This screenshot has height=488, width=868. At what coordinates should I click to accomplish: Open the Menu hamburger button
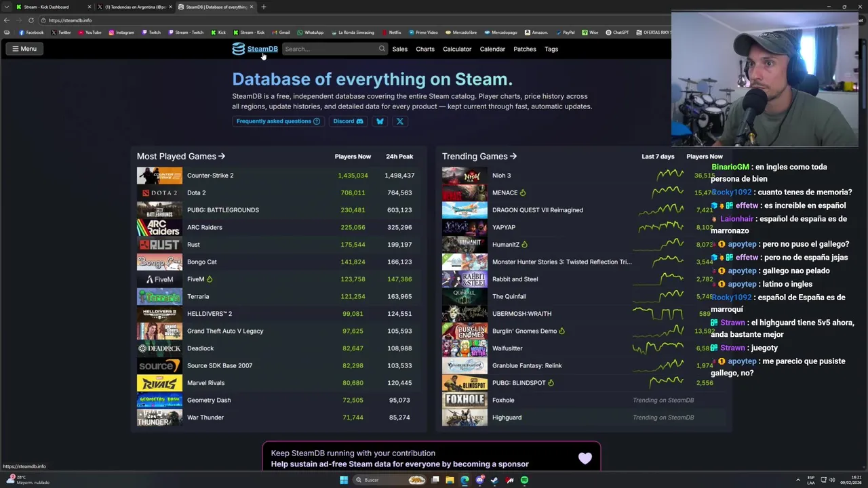pyautogui.click(x=24, y=49)
